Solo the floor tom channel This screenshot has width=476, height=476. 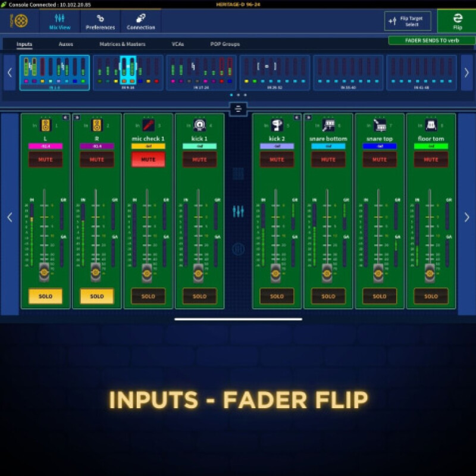(x=431, y=296)
